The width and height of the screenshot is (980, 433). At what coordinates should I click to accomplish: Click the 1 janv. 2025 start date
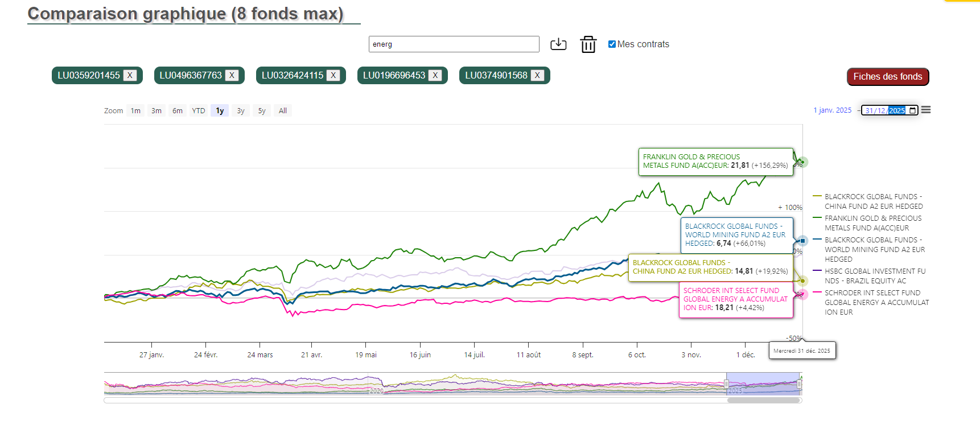click(832, 110)
